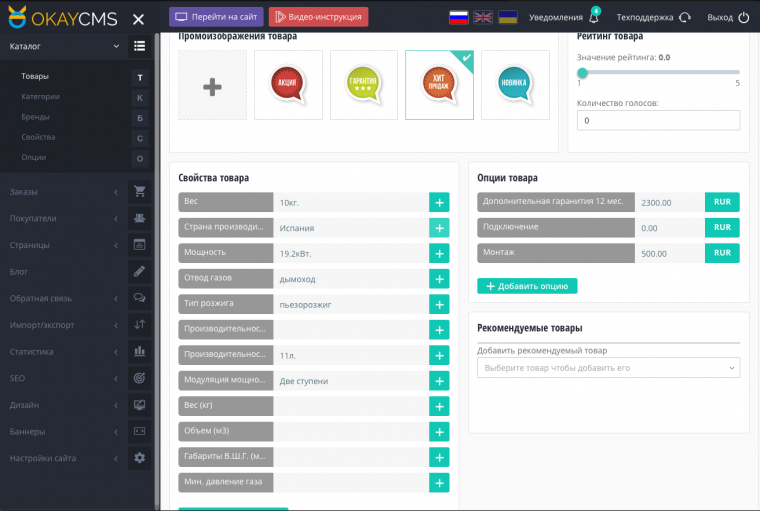This screenshot has height=511, width=760.
Task: Open Бренды in the catalog menu
Action: (36, 117)
